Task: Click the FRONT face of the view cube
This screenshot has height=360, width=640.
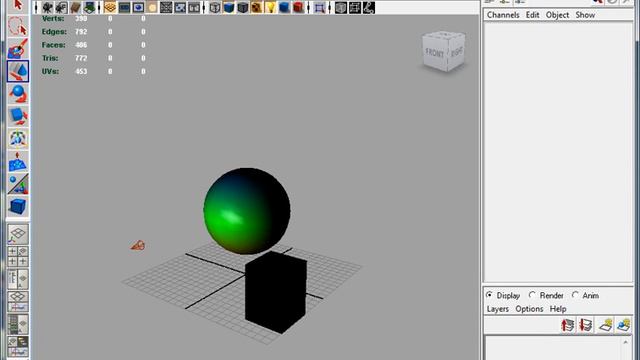Action: click(x=434, y=53)
